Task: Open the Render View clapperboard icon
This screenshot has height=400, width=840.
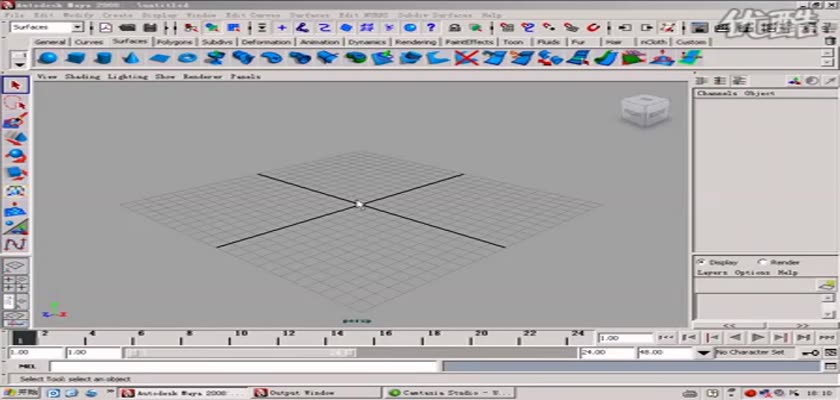Action: click(x=698, y=27)
